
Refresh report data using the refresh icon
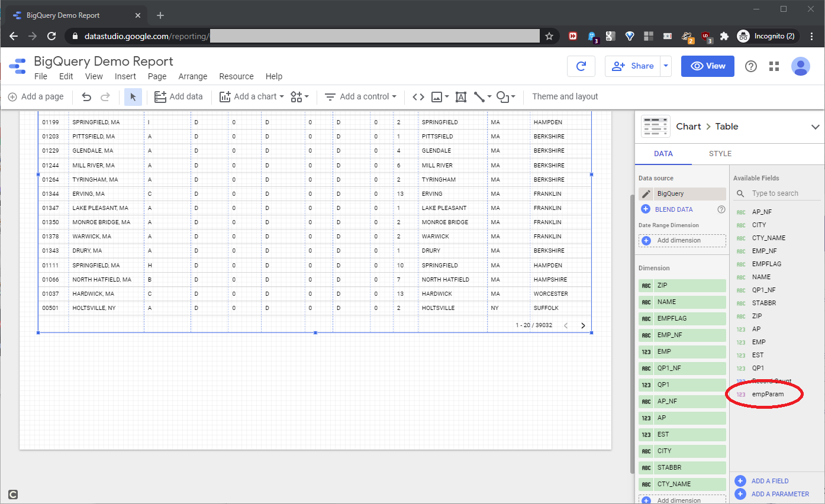[x=581, y=66]
